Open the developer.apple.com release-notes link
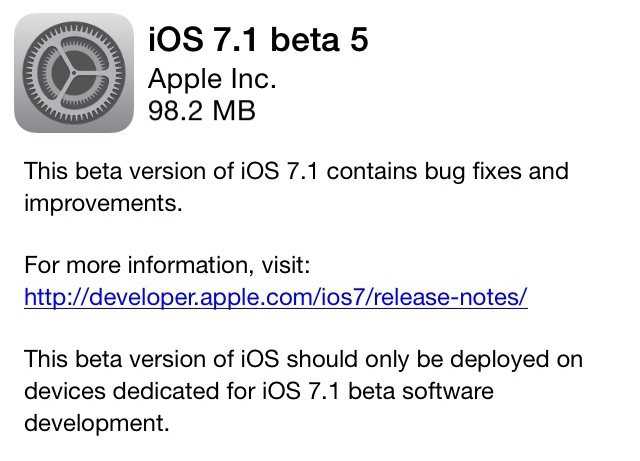The image size is (640, 461). [x=276, y=297]
